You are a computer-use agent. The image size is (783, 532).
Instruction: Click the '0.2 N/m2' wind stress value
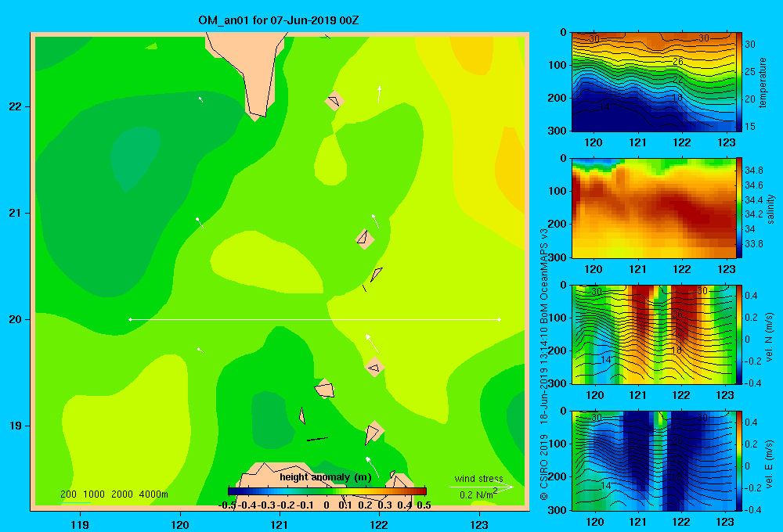pos(478,494)
